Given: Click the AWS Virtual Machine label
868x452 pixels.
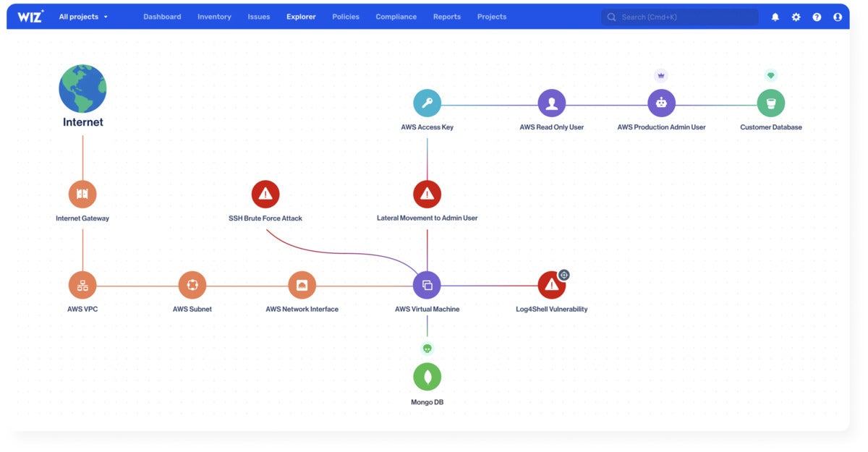Looking at the screenshot, I should 427,310.
